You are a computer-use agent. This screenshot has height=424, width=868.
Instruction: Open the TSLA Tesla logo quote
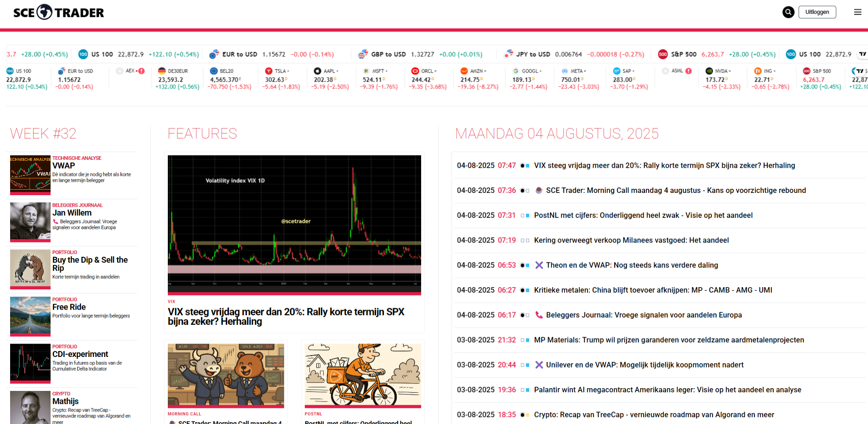[269, 71]
